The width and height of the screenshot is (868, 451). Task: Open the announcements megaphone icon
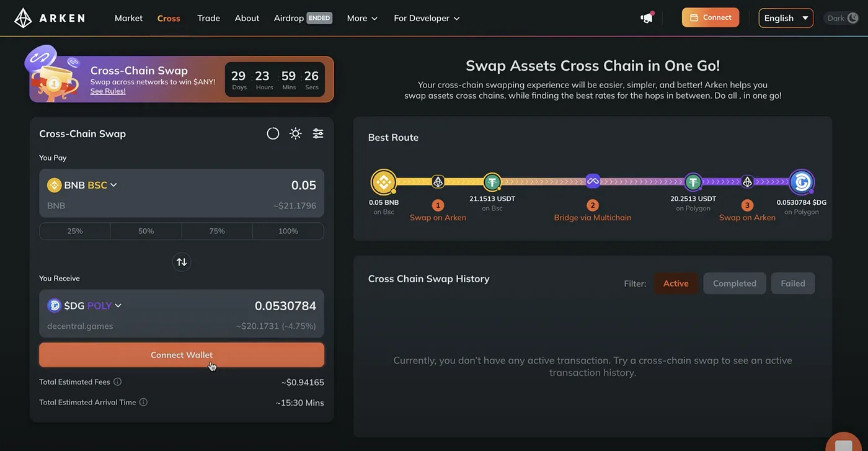(x=647, y=17)
